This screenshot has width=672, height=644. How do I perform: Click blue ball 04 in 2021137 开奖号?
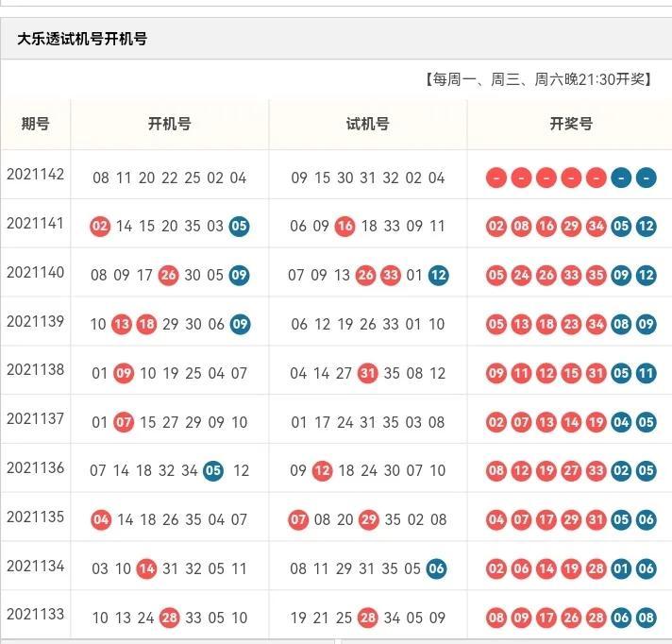coord(621,422)
